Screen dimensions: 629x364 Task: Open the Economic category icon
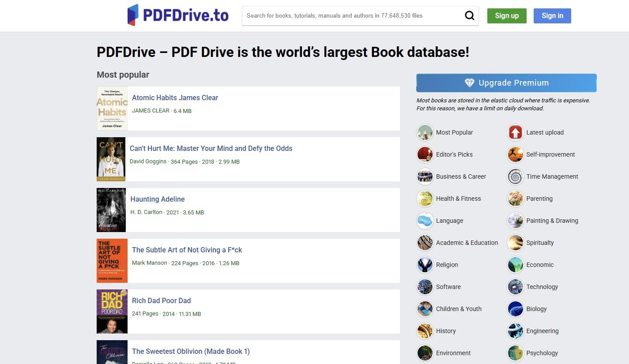(x=515, y=265)
